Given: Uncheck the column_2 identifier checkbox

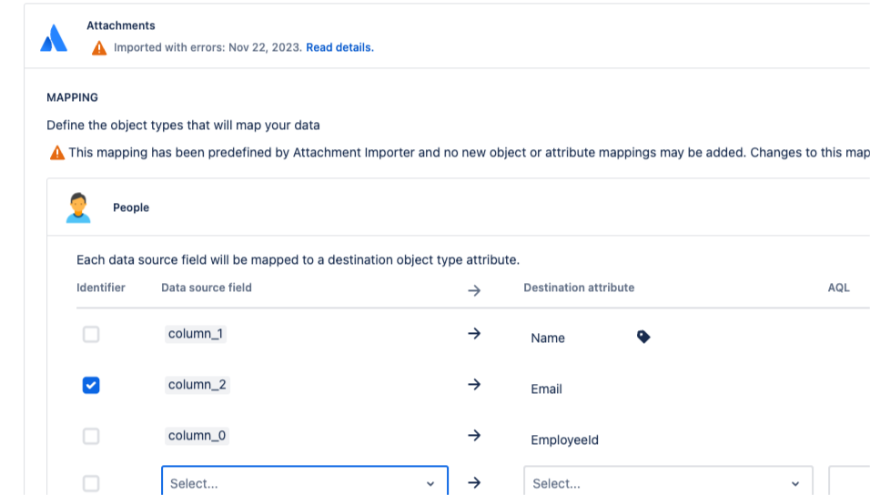Looking at the screenshot, I should click(91, 385).
